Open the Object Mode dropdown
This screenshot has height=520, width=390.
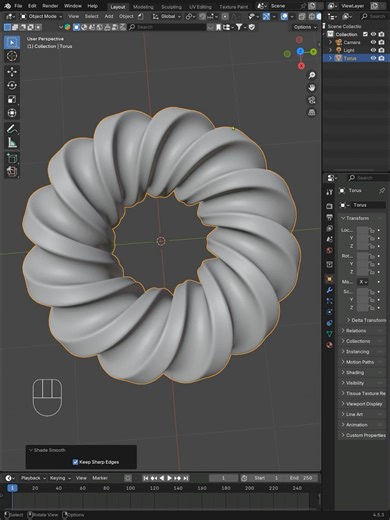click(x=41, y=16)
